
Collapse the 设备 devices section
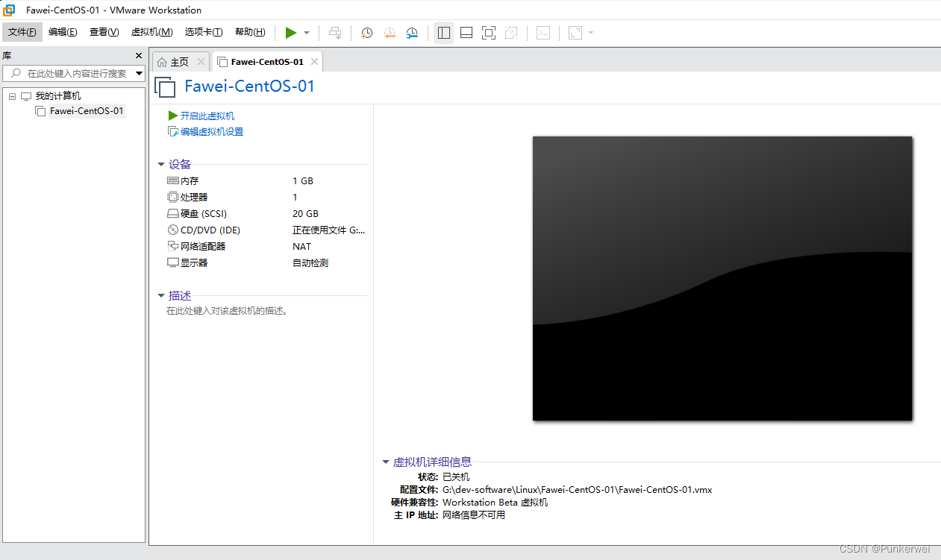point(161,165)
